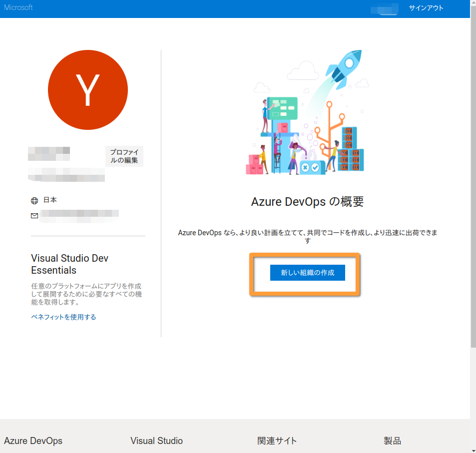Click the Visual Studio Dev Essentials heading
This screenshot has width=476, height=453.
[69, 264]
